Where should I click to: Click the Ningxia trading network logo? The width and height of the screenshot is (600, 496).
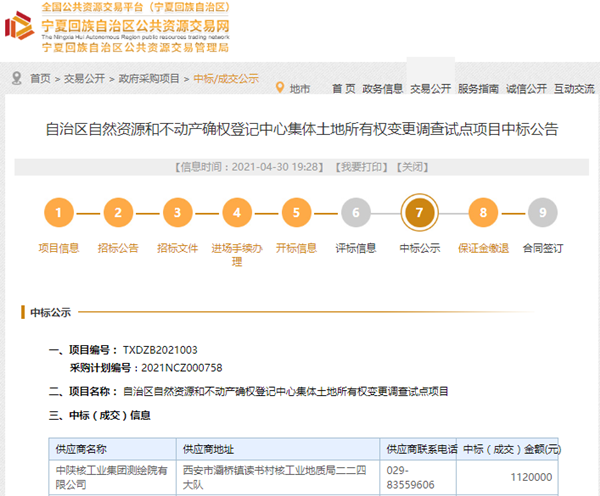tap(20, 28)
